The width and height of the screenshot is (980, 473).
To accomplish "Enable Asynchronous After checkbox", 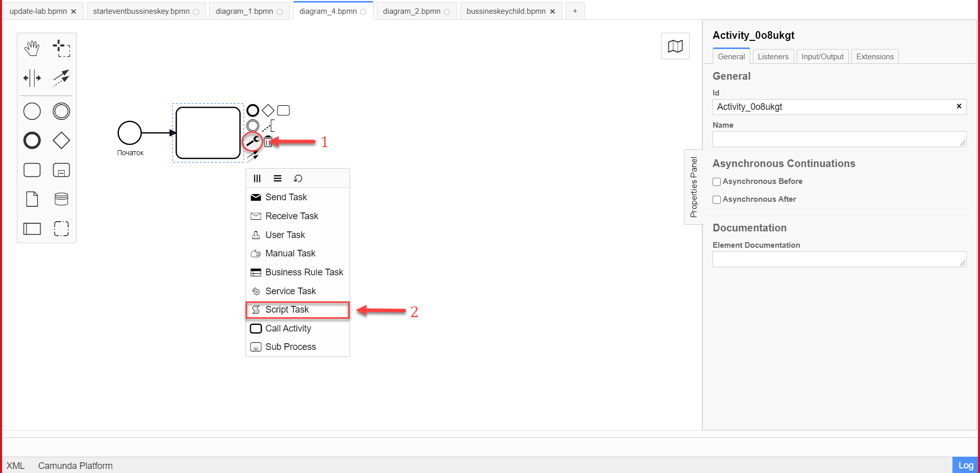I will (x=717, y=200).
